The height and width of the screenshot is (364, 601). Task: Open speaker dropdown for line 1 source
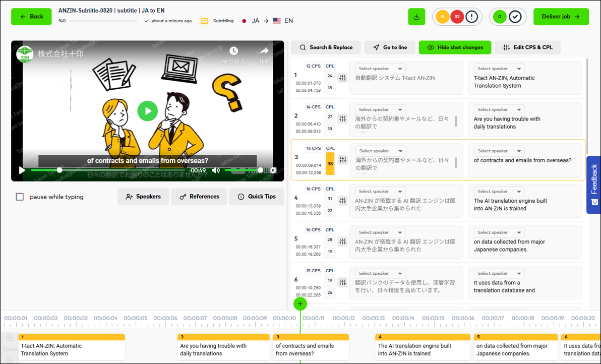(x=380, y=69)
